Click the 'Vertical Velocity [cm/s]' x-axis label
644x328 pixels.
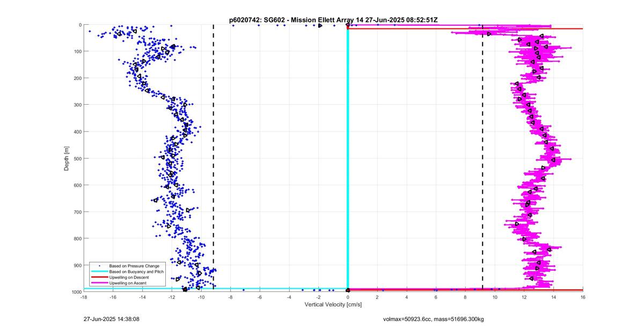pyautogui.click(x=333, y=304)
